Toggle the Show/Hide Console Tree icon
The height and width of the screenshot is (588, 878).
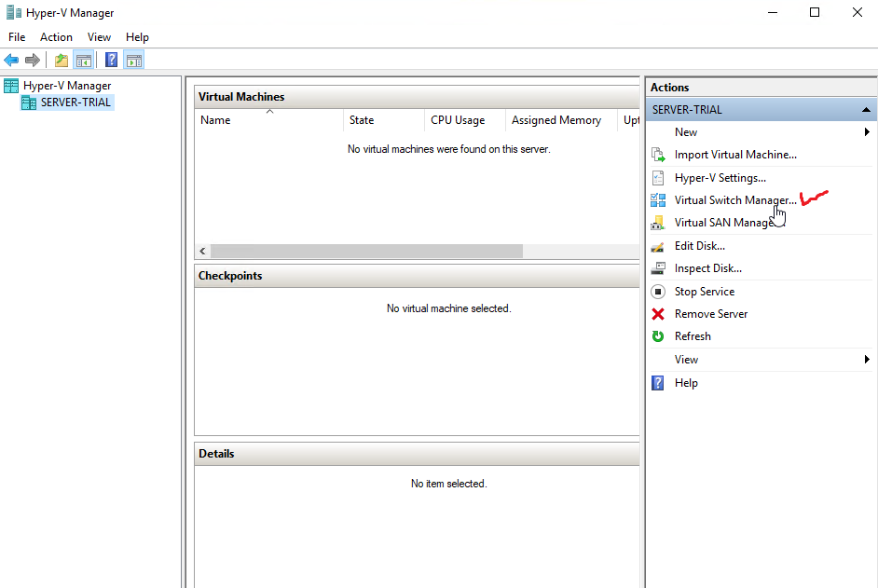[x=84, y=60]
